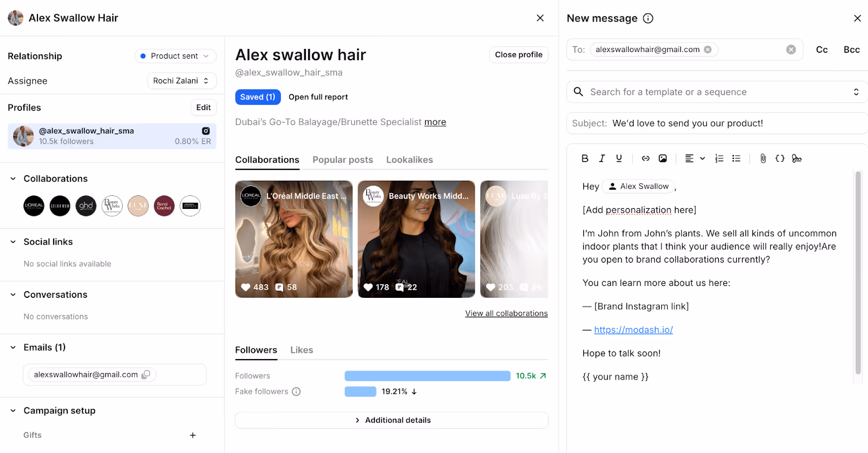This screenshot has height=453, width=868.
Task: Click the New message info icon
Action: point(648,18)
